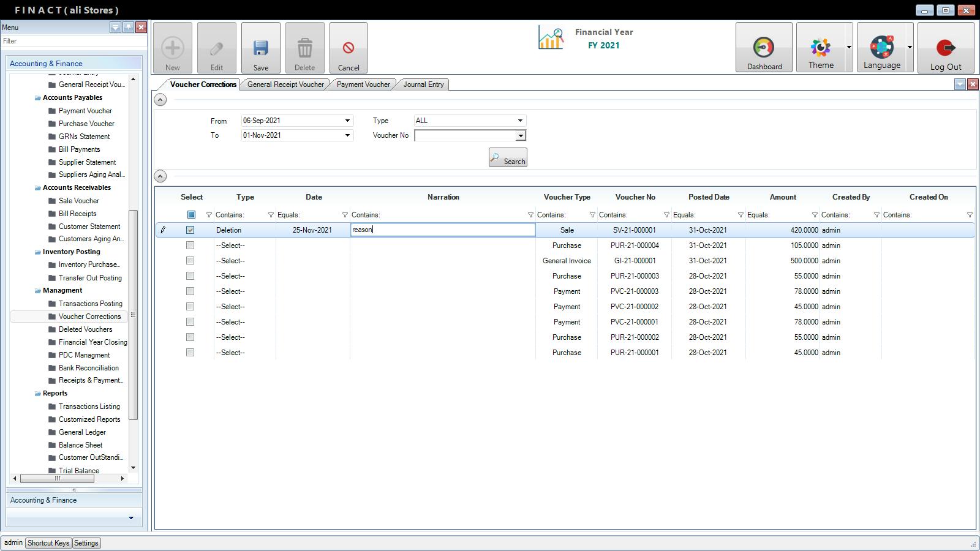Click the menu tree horizontal scrollbar
This screenshot has width=980, height=551.
click(57, 479)
